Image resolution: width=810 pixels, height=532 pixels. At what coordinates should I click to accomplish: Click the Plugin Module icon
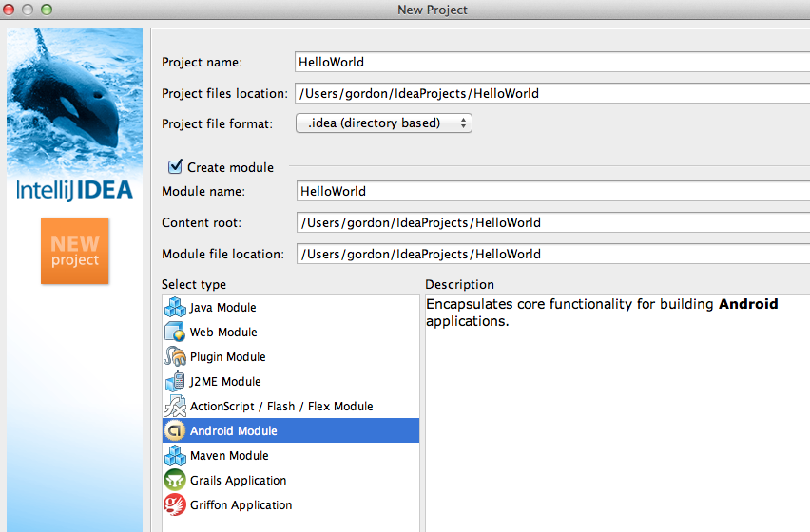pos(175,357)
